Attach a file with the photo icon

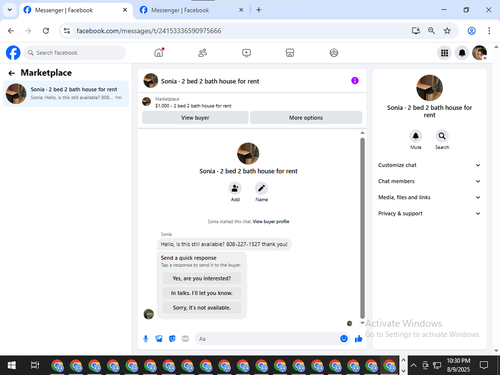(x=159, y=339)
